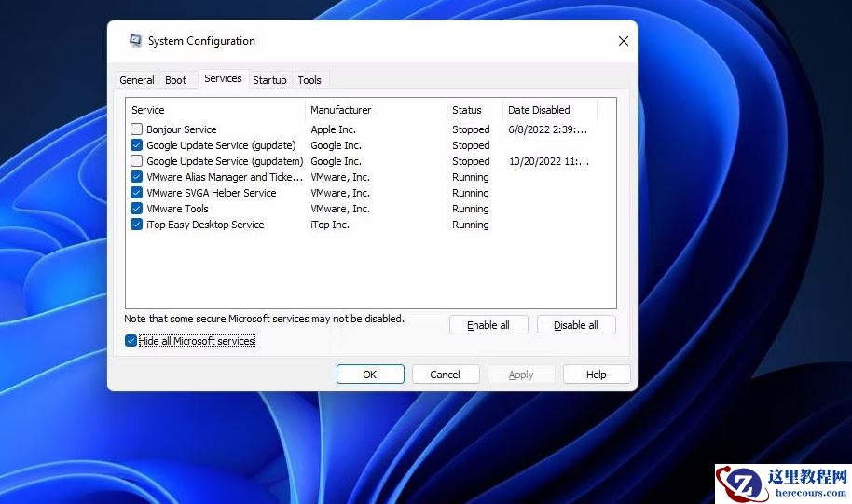The width and height of the screenshot is (852, 504).
Task: Click Stopped status of Bonjour Service
Action: pos(471,129)
